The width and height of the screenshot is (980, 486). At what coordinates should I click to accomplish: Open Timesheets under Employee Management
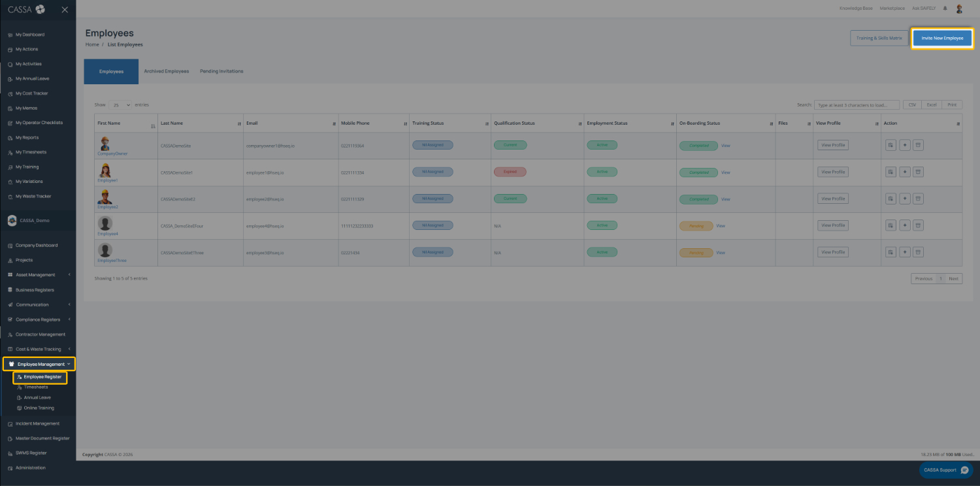(x=36, y=387)
